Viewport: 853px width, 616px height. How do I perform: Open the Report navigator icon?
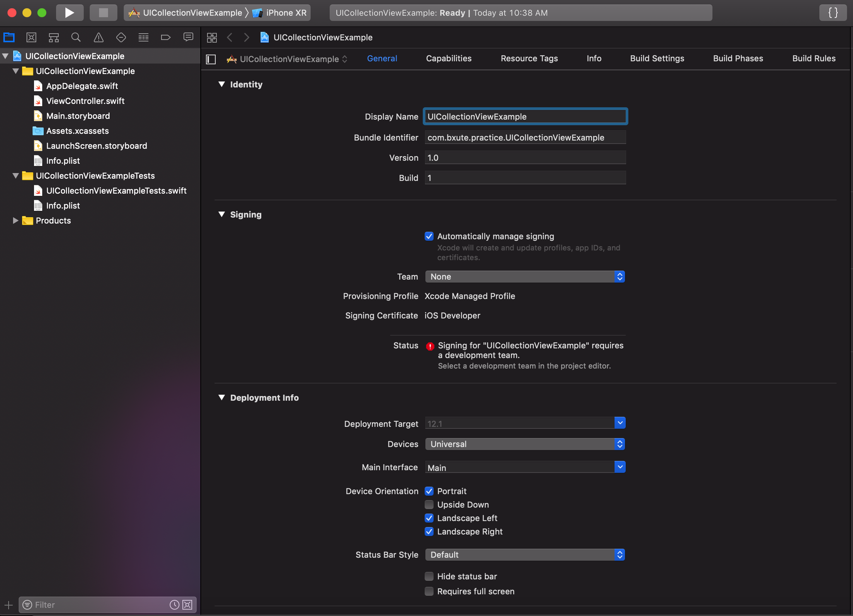(x=188, y=37)
